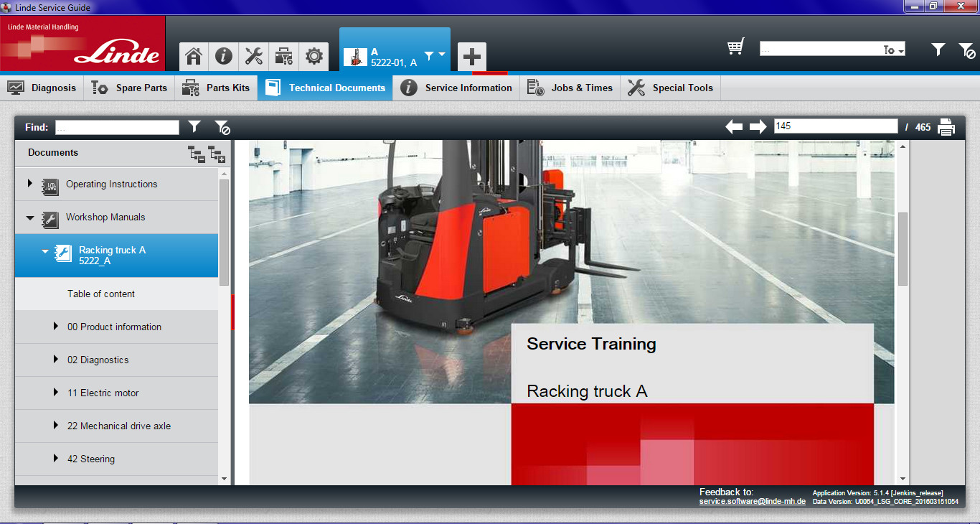This screenshot has height=524, width=980.
Task: Click the Documents panel heading
Action: click(x=53, y=152)
